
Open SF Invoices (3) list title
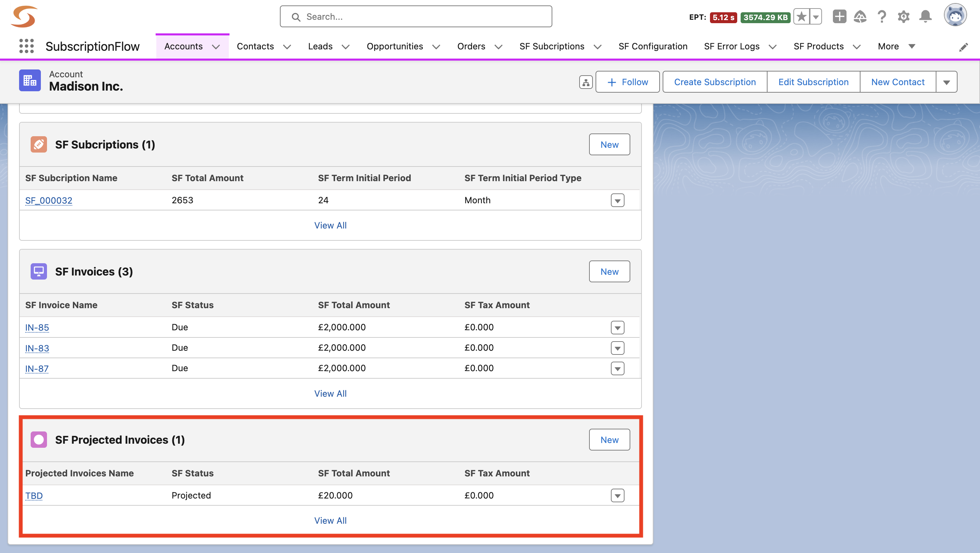[94, 271]
